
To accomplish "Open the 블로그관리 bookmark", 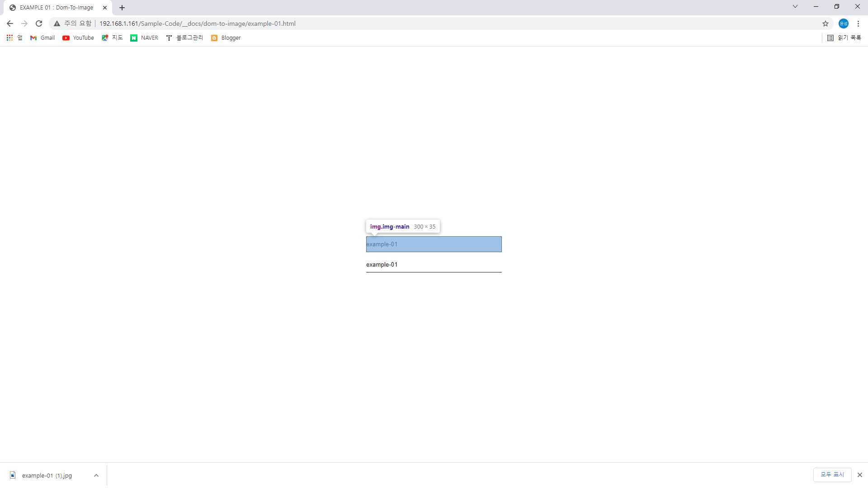I will pos(184,38).
